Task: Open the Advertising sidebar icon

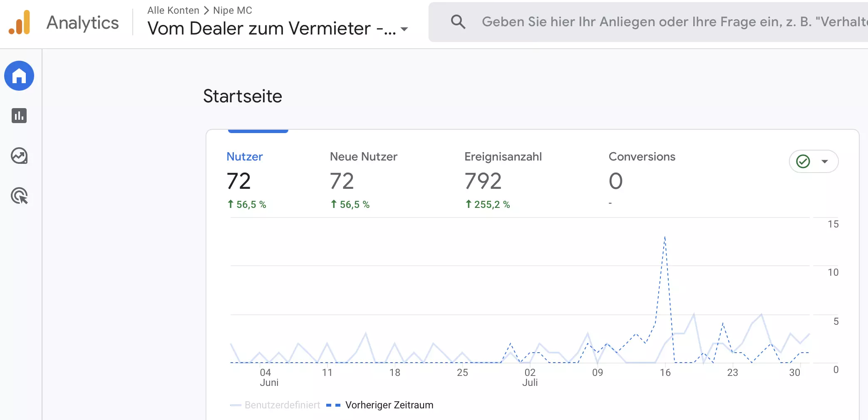Action: 19,196
